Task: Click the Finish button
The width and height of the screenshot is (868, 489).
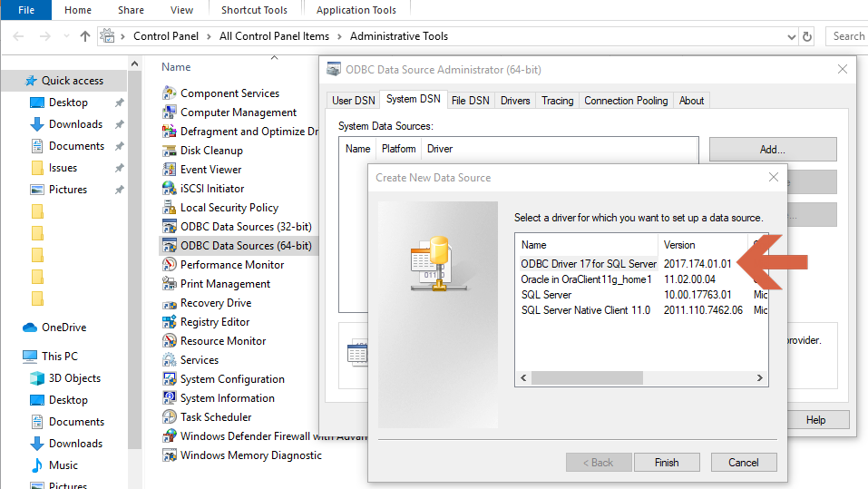Action: click(x=667, y=462)
